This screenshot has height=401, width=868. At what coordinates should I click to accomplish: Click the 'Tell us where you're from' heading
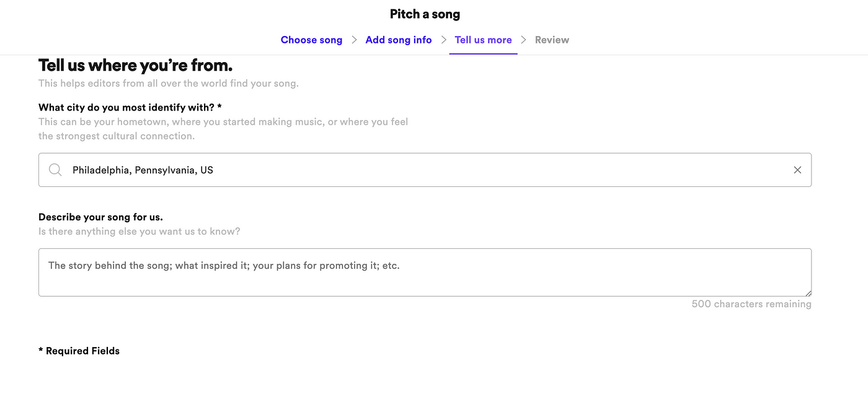135,65
